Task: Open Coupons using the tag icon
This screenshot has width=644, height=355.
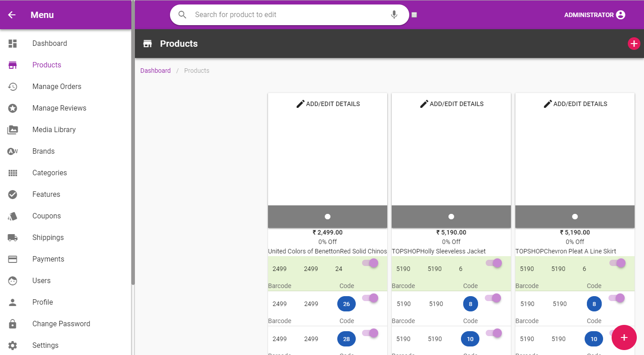Action: tap(13, 216)
